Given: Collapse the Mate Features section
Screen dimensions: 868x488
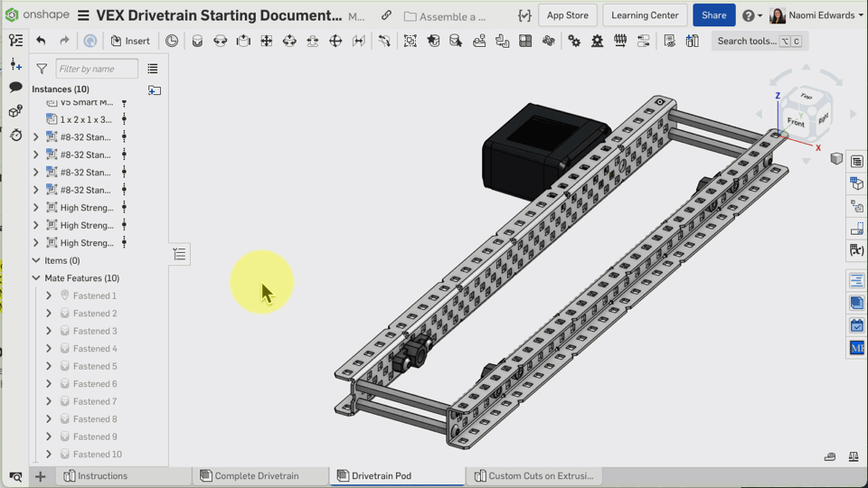Looking at the screenshot, I should point(36,278).
